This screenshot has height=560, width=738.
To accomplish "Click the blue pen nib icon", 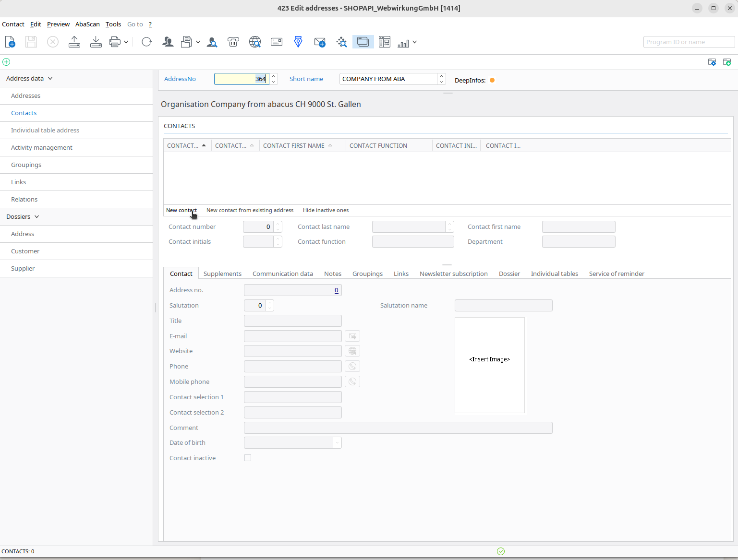I will 298,42.
